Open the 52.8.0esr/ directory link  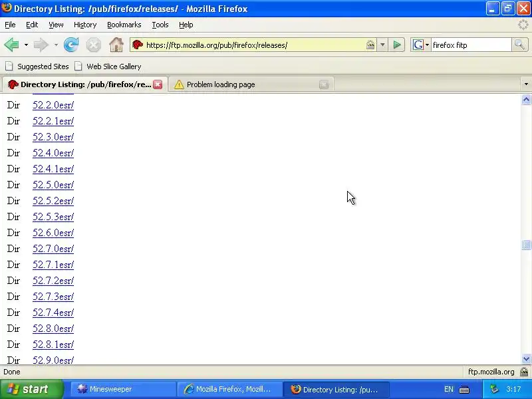click(x=53, y=329)
